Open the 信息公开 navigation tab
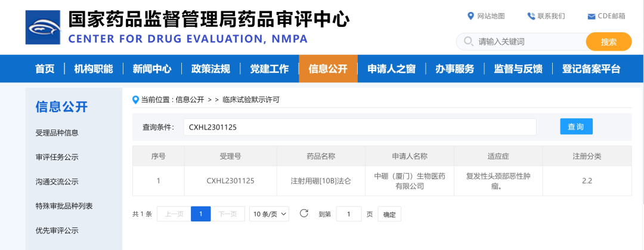This screenshot has height=250, width=644. coord(328,69)
